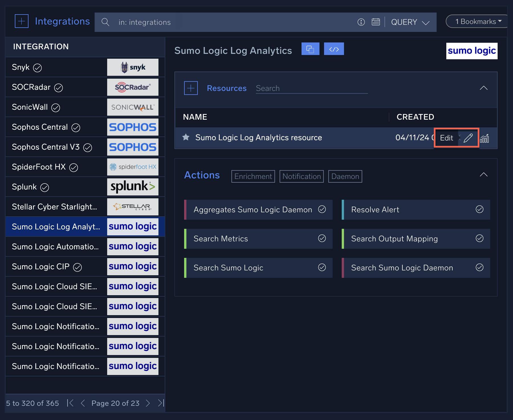Click the magnifier icon in the search bar

click(105, 22)
